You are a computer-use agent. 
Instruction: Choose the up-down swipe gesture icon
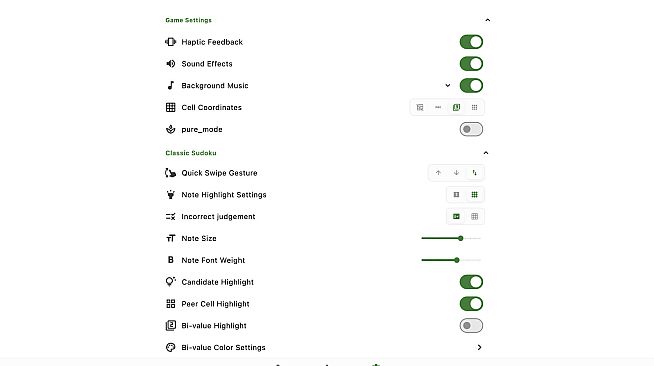474,173
